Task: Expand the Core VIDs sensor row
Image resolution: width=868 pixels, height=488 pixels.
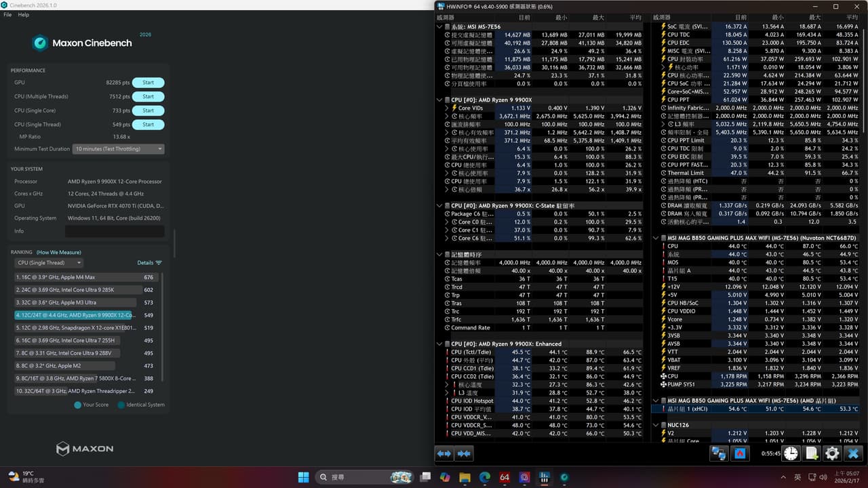Action: click(446, 108)
